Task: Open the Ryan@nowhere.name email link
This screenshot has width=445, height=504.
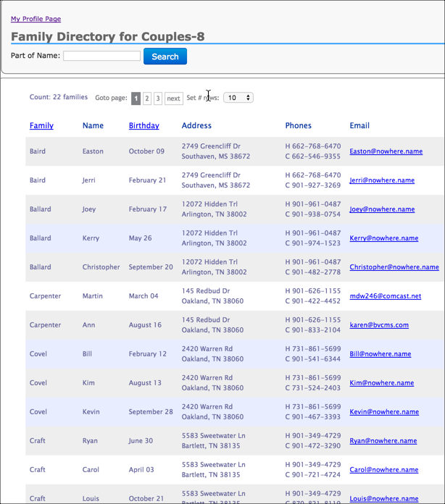Action: click(x=383, y=440)
